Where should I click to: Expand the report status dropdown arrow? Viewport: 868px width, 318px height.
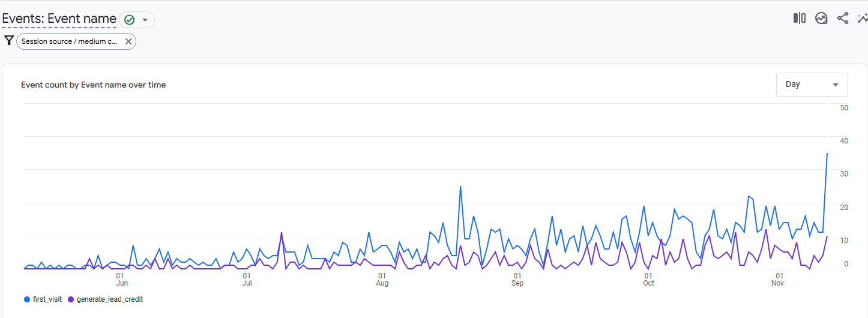145,20
